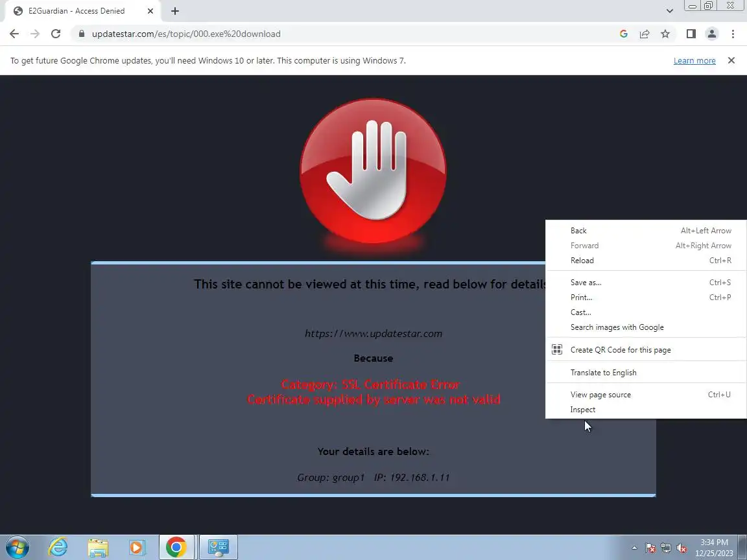Click the share page icon

[x=645, y=34]
